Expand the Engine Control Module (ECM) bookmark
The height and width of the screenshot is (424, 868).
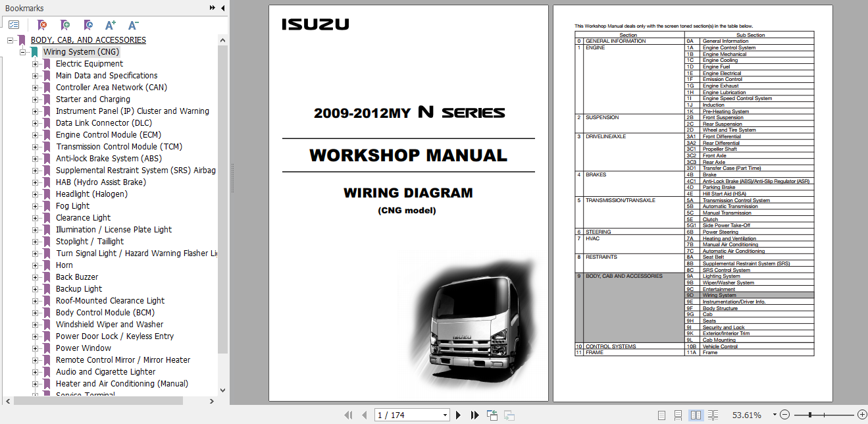click(36, 135)
